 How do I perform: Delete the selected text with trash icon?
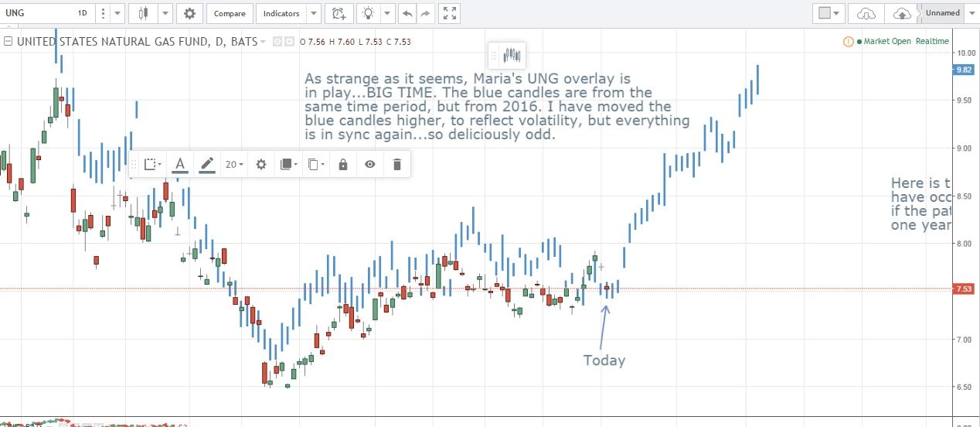[396, 164]
